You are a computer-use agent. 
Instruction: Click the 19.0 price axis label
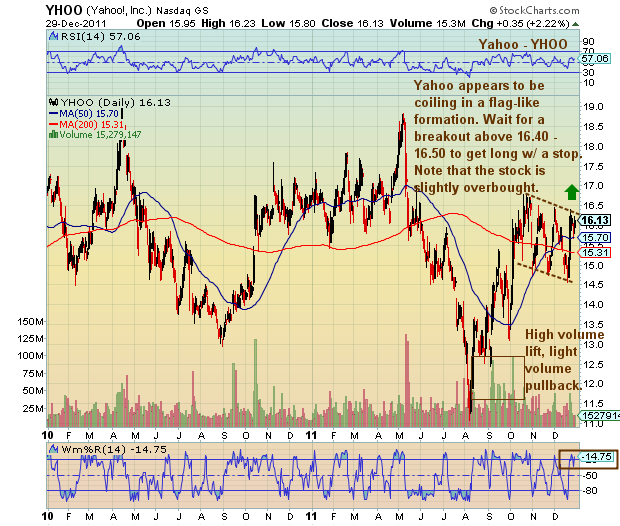click(594, 107)
